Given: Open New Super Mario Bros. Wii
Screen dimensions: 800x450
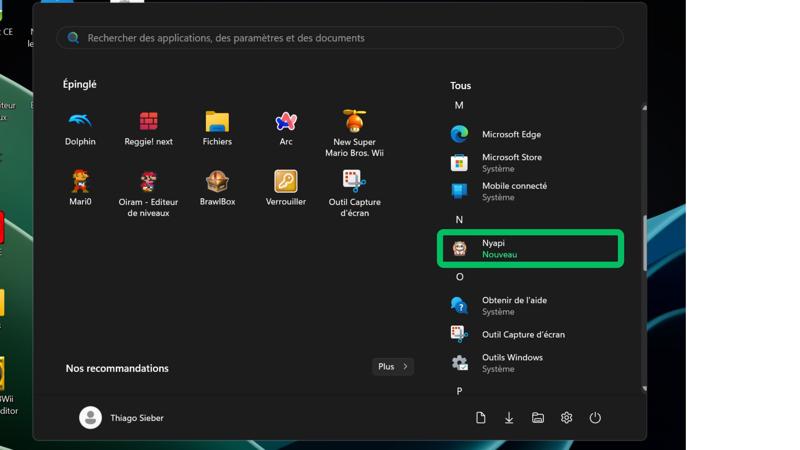Looking at the screenshot, I should [354, 133].
